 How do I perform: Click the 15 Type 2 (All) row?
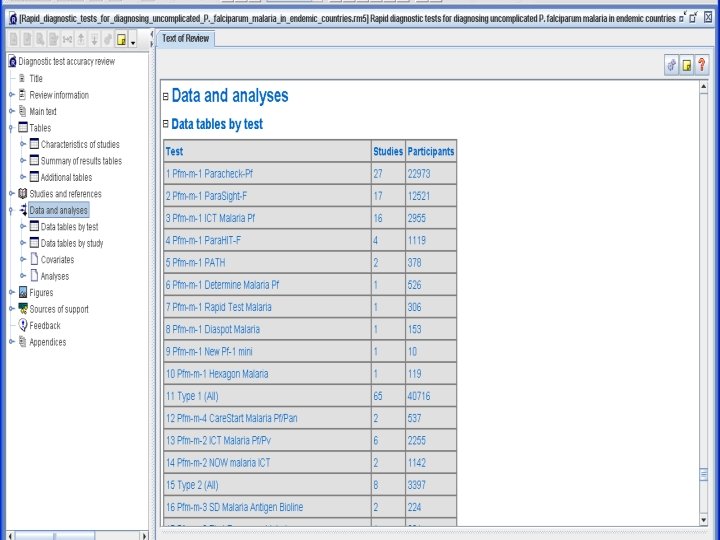[310, 485]
